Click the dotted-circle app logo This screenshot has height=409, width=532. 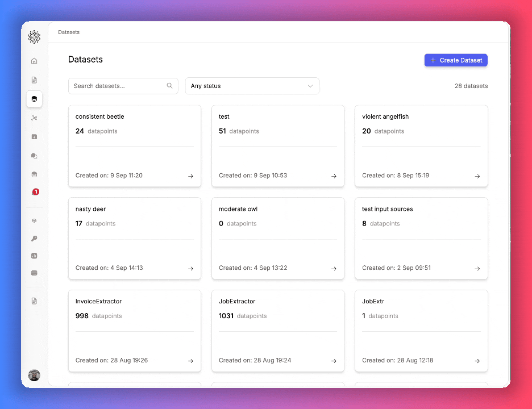(x=34, y=36)
